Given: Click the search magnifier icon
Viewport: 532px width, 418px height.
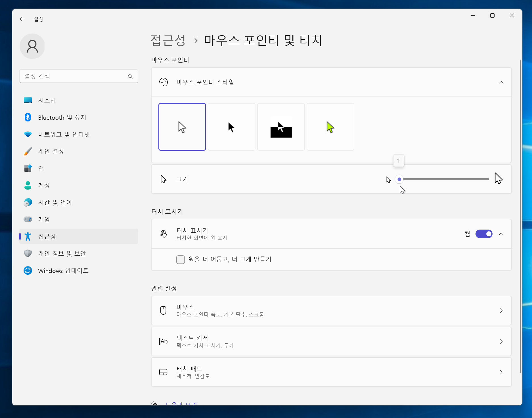Looking at the screenshot, I should tap(130, 76).
